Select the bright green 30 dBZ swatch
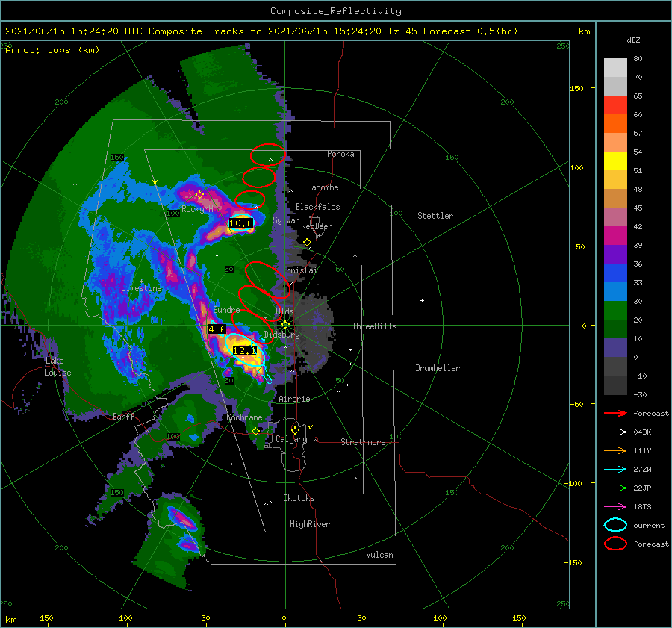672x628 pixels. [615, 310]
